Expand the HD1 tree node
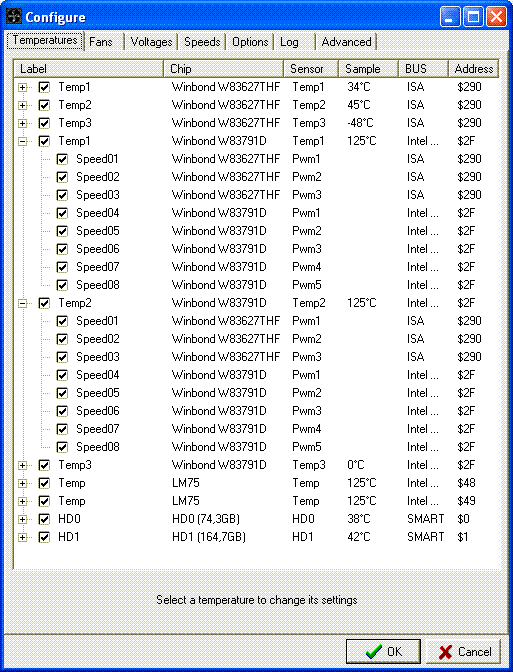Viewport: 513px width, 672px height. pos(22,537)
